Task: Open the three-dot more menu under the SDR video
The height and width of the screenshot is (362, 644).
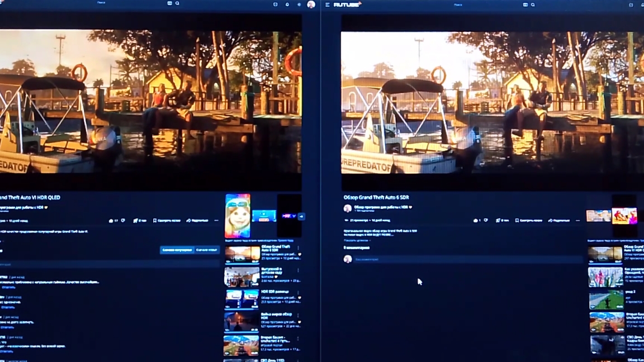Action: point(578,221)
